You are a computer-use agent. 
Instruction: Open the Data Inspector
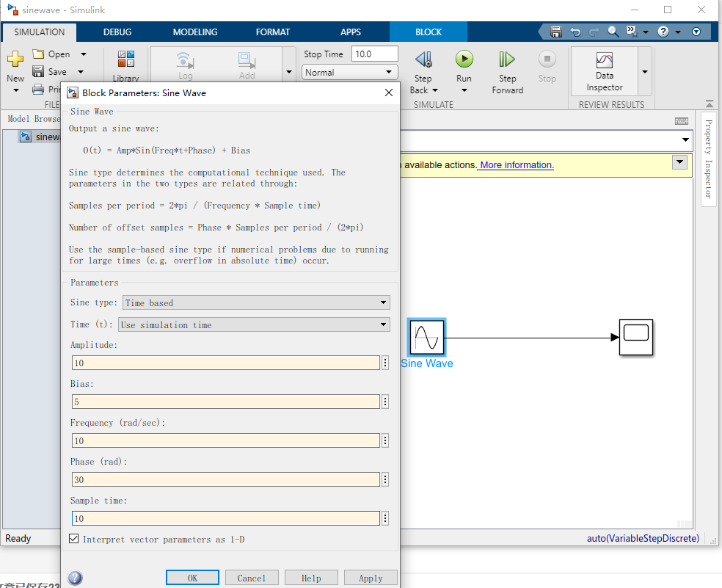click(x=604, y=71)
